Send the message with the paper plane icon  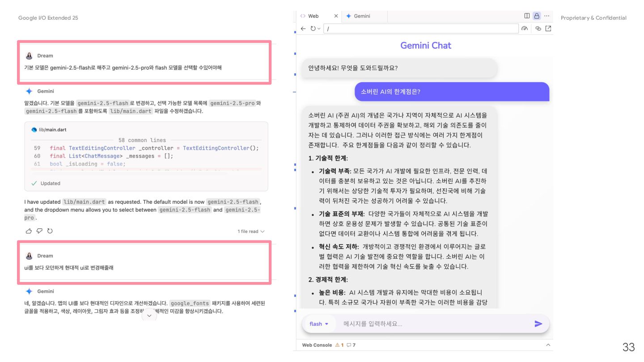pos(538,324)
